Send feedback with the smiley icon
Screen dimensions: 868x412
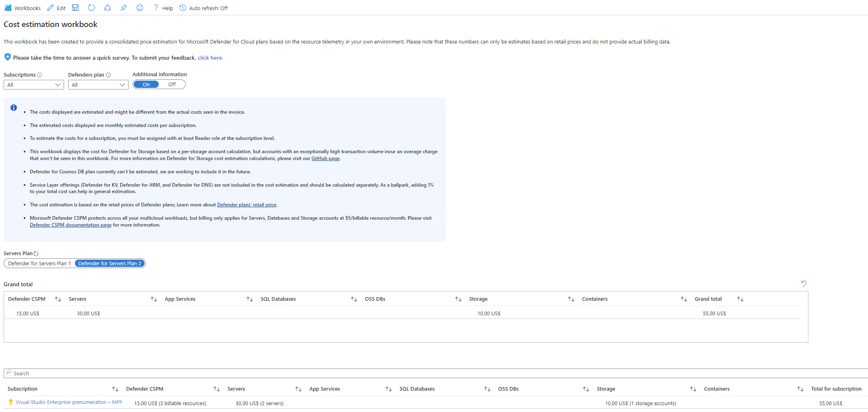139,8
